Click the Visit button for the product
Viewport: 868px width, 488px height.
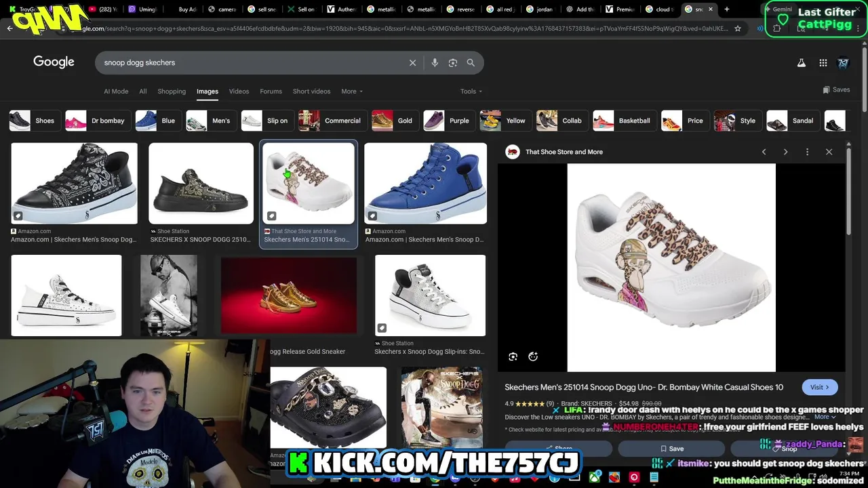[x=819, y=387]
